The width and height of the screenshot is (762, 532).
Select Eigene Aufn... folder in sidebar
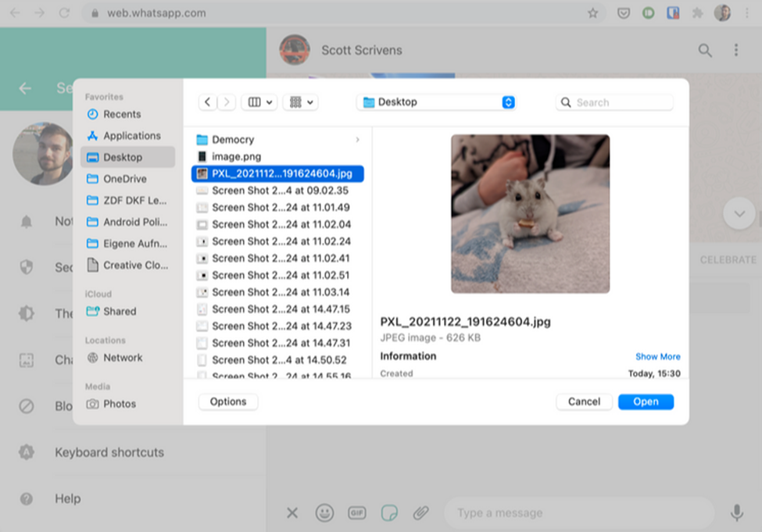tap(128, 244)
